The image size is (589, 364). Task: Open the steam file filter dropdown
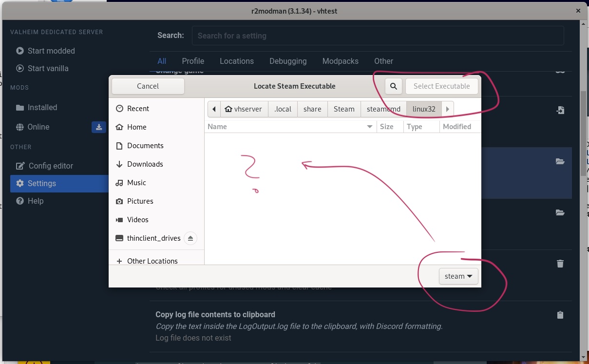[458, 276]
